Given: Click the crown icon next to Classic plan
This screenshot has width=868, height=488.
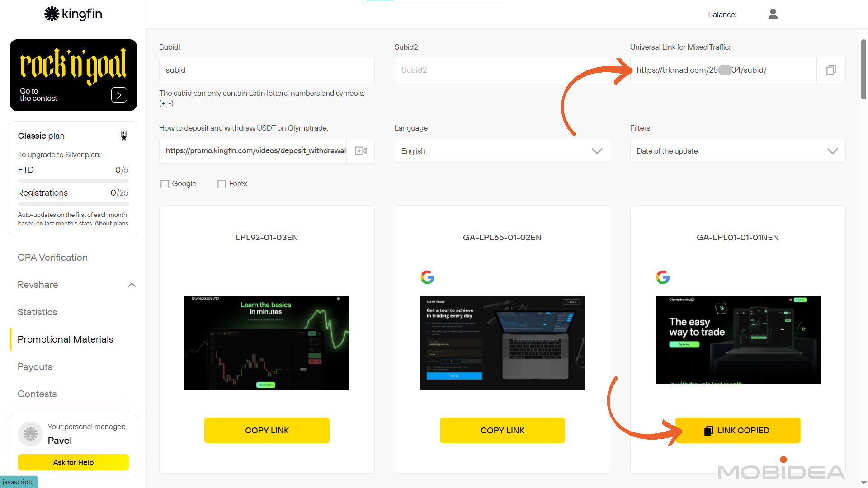Looking at the screenshot, I should coord(123,136).
